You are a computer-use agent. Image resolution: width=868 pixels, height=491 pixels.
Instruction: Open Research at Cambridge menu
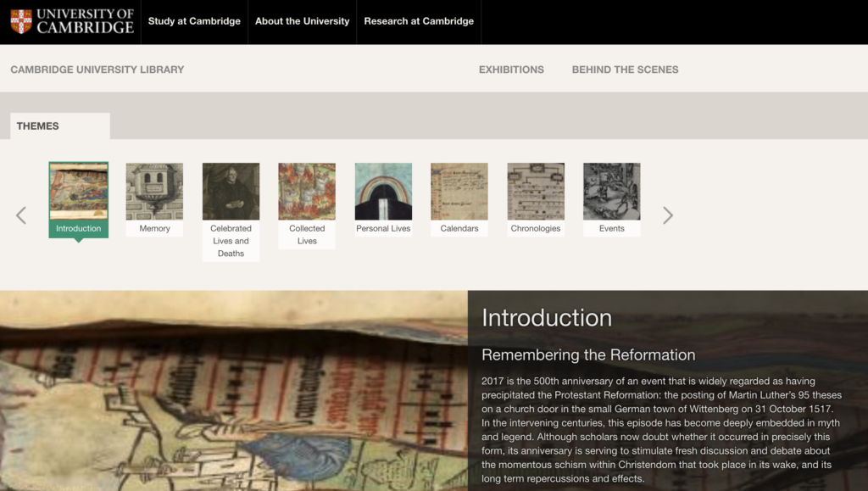click(419, 21)
